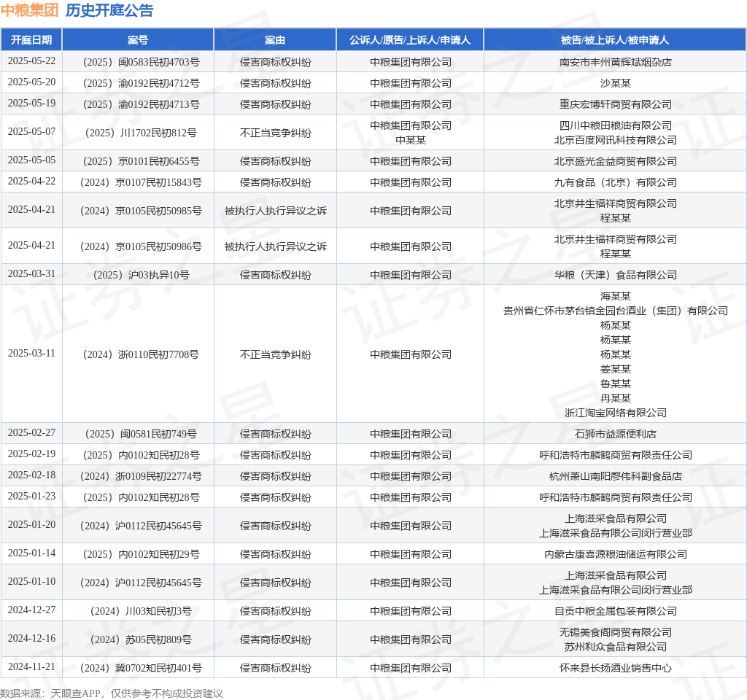Select date cell 2025-01-23
The height and width of the screenshot is (700, 747).
click(31, 496)
